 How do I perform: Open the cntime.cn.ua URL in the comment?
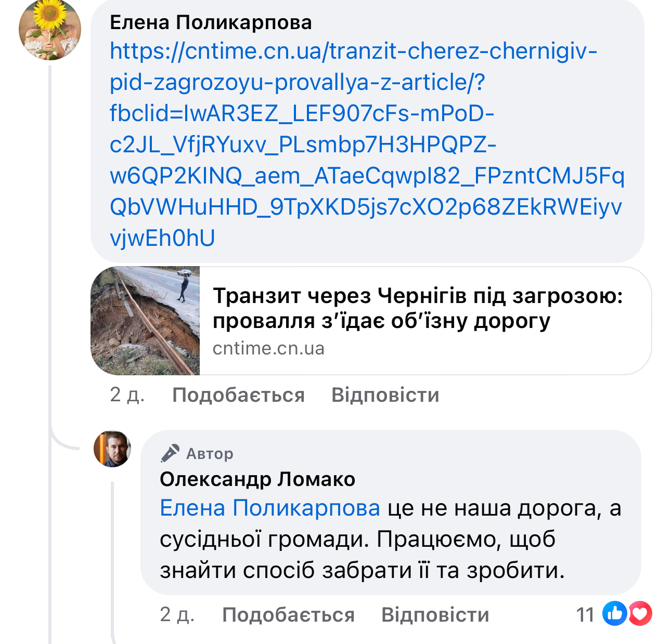coord(354,144)
